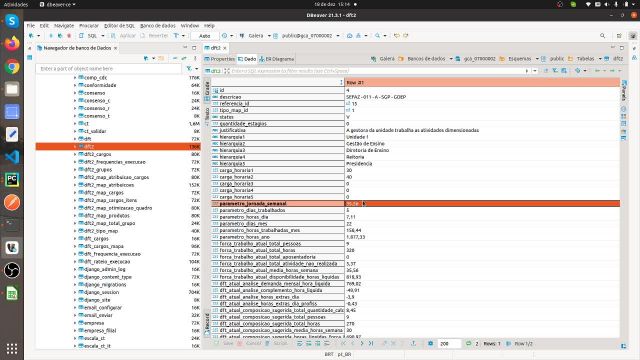Jump to last row icon in bottom toolbar
This screenshot has width=640, height=360.
pyautogui.click(x=371, y=344)
